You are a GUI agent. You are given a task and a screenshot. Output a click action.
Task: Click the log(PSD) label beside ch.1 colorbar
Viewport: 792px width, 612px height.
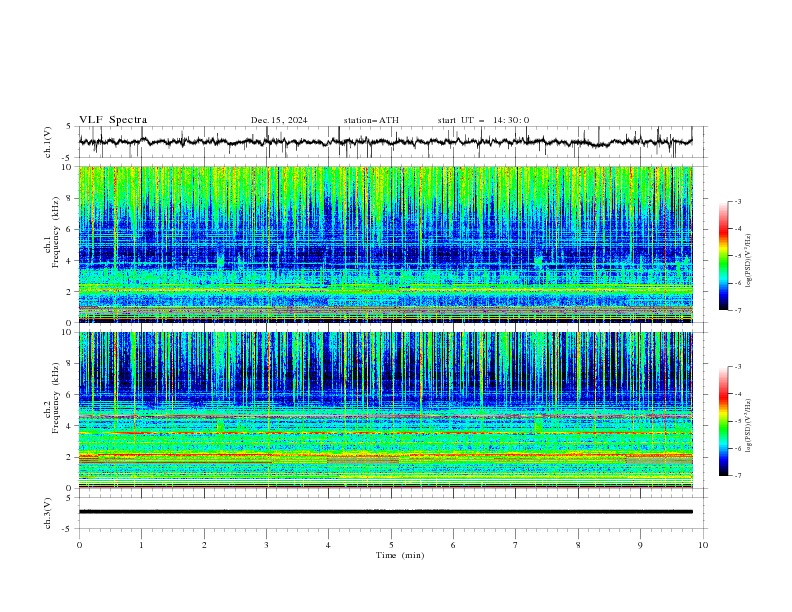[x=748, y=261]
